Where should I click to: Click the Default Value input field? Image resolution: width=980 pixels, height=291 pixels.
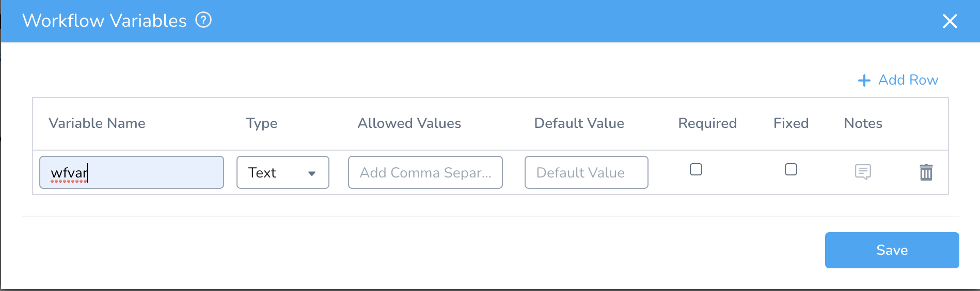[587, 172]
